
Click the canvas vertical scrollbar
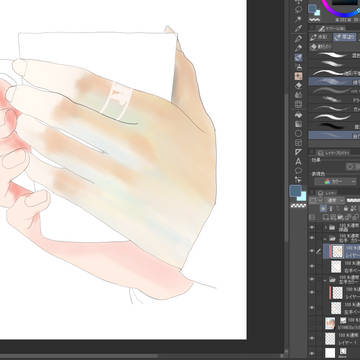tap(285, 167)
